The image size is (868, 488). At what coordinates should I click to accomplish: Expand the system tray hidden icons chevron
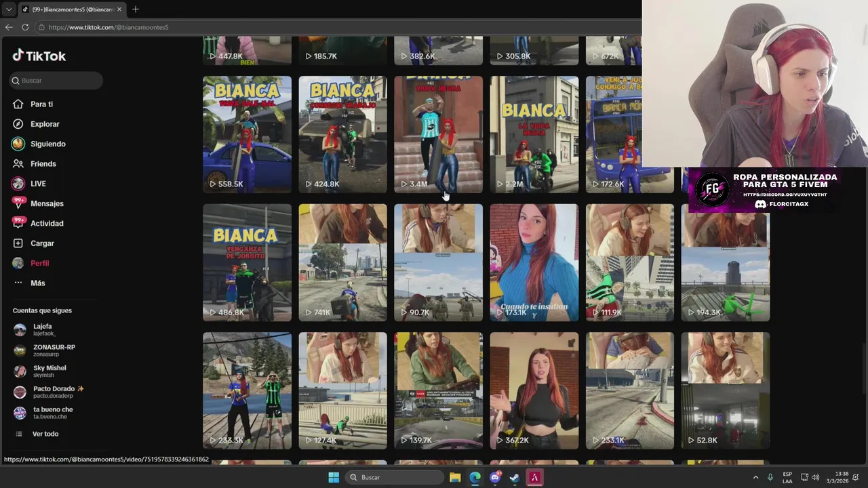[755, 477]
